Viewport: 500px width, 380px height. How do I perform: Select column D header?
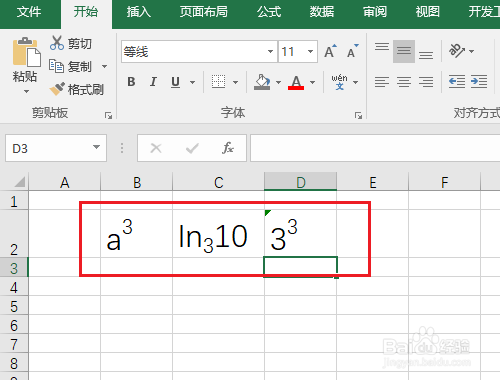[301, 182]
